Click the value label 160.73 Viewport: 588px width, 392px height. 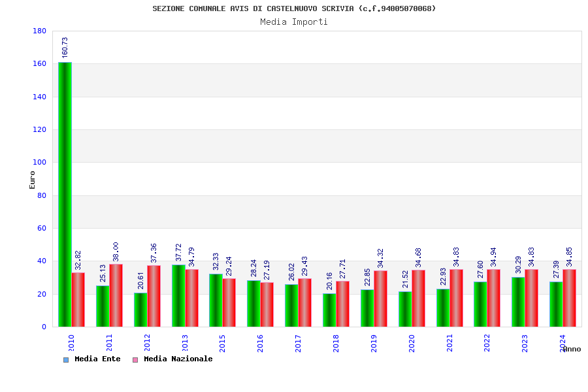(x=65, y=48)
